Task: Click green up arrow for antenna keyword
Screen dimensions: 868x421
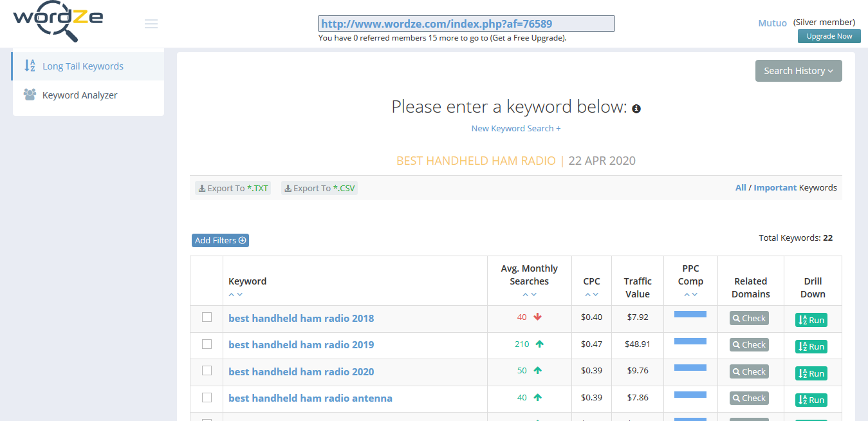Action: coord(538,398)
